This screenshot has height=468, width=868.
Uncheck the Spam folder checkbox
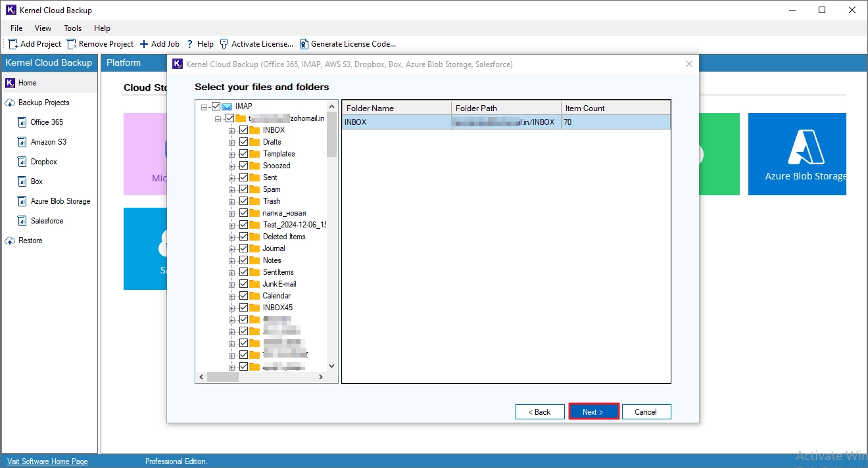(243, 189)
